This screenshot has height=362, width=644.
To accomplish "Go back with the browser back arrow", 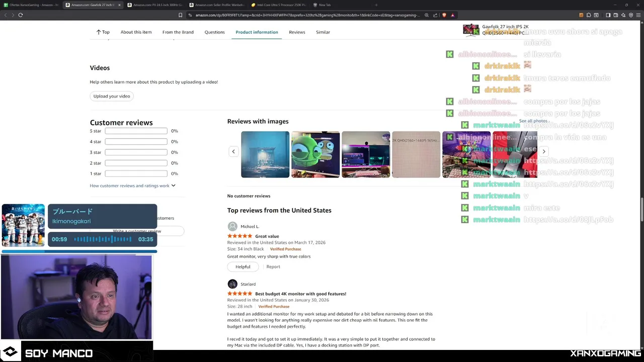I will tap(6, 15).
